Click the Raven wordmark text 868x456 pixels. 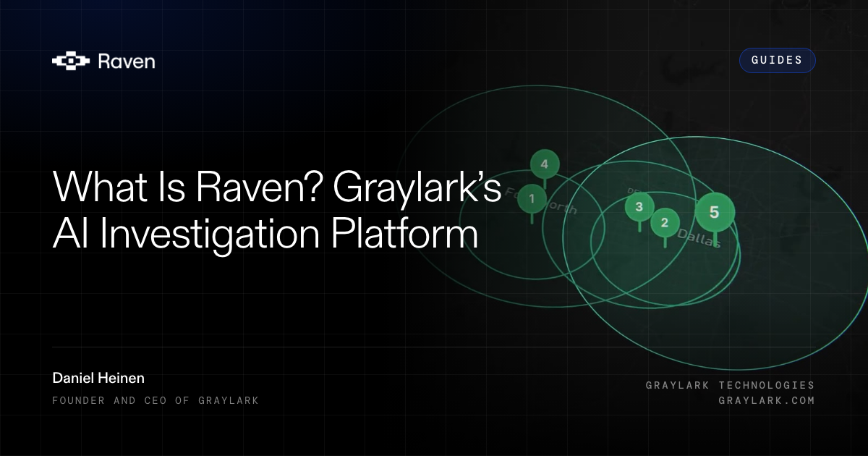[x=126, y=62]
